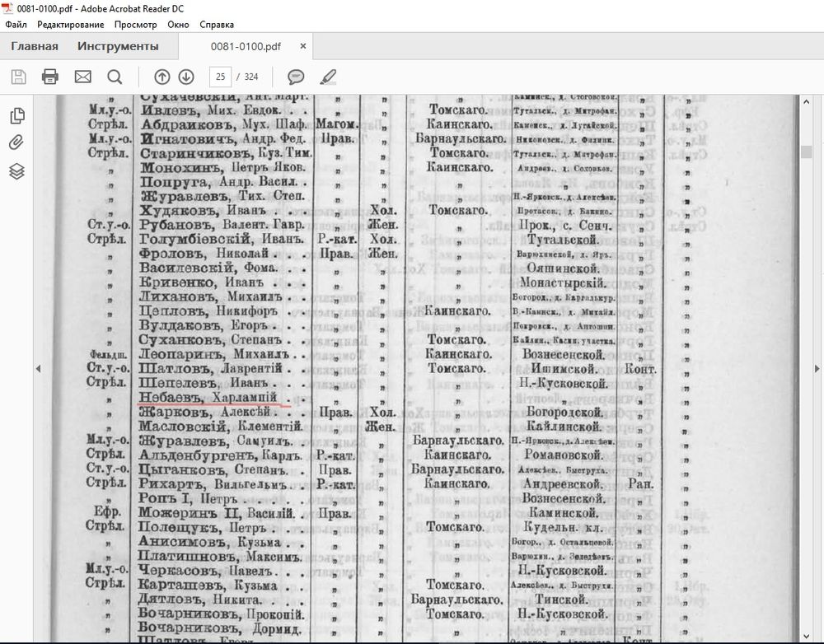Screen dimensions: 824x644
Task: Print the document using printer icon
Action: 50,77
